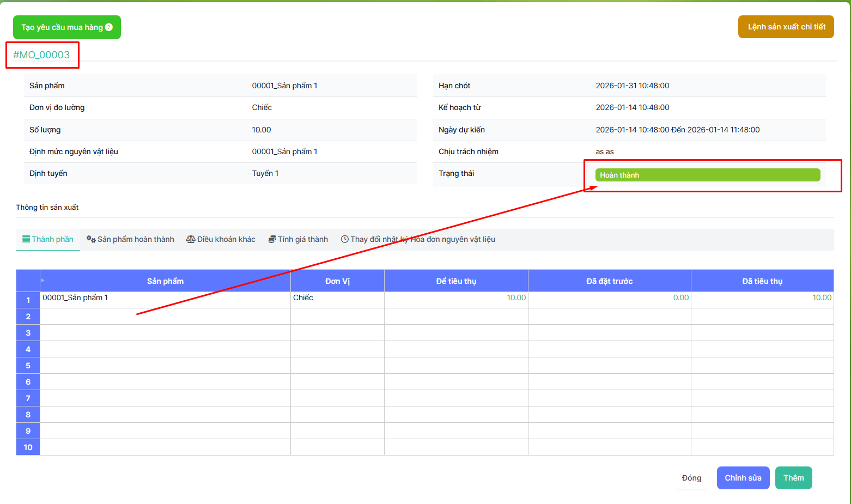Click the coins icon of Tính giá thành
Image resolution: width=851 pixels, height=504 pixels.
coord(272,239)
